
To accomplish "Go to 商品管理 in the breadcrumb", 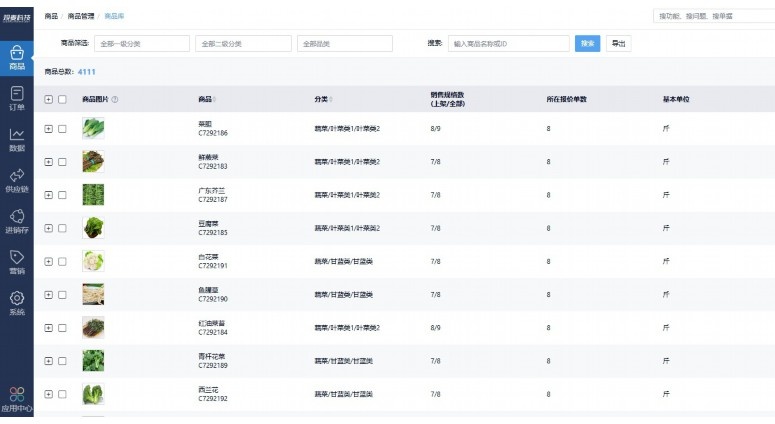I will [81, 16].
